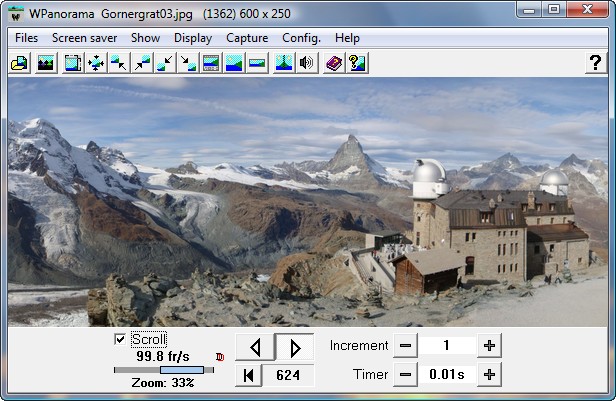Move window to the top-right corner icon
The width and height of the screenshot is (616, 401).
click(142, 63)
